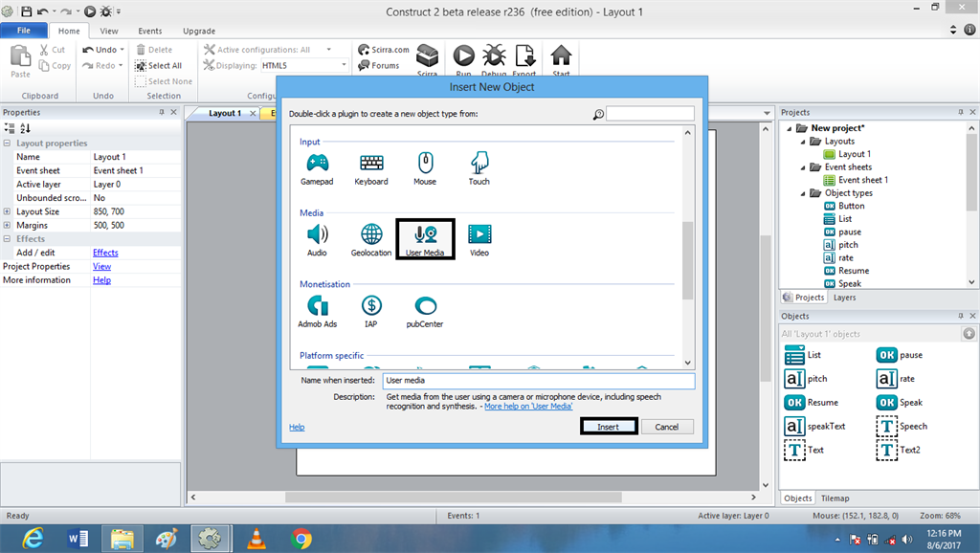
Task: Select the Speech object in Objects panel
Action: tap(902, 426)
